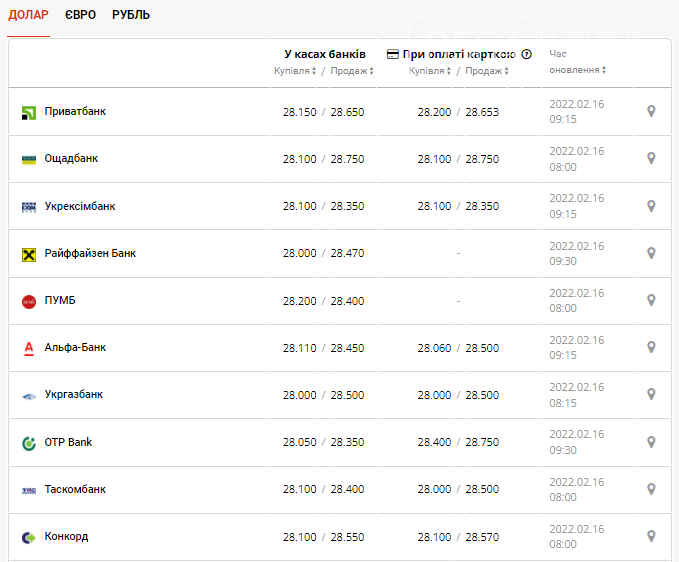Open the Укрексімбанк bank link

click(x=80, y=206)
